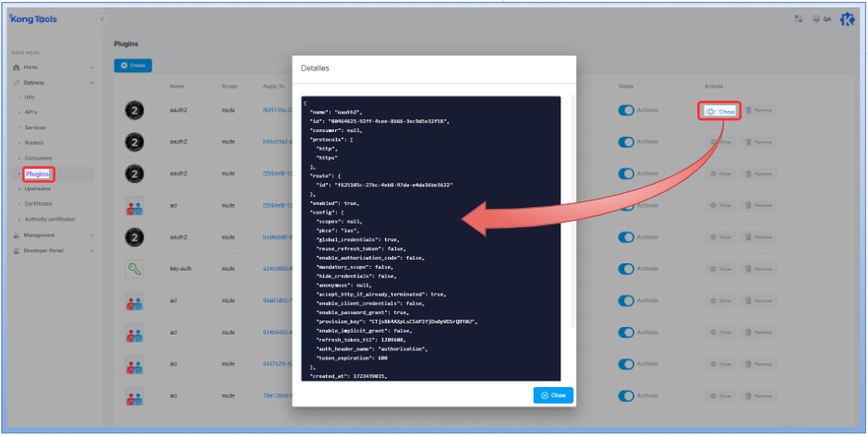
Task: Toggle Activate switch in the key-auth row
Action: point(627,270)
